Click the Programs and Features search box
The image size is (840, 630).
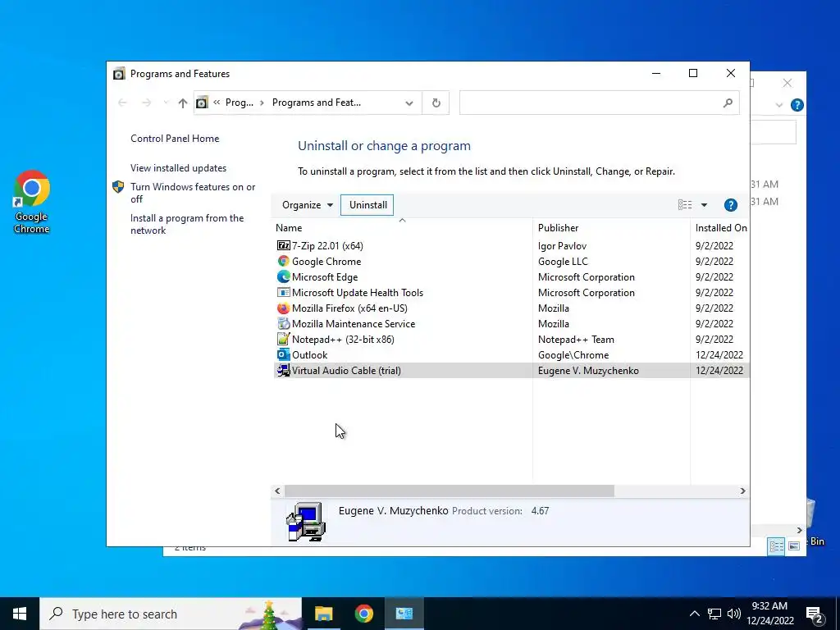click(599, 103)
